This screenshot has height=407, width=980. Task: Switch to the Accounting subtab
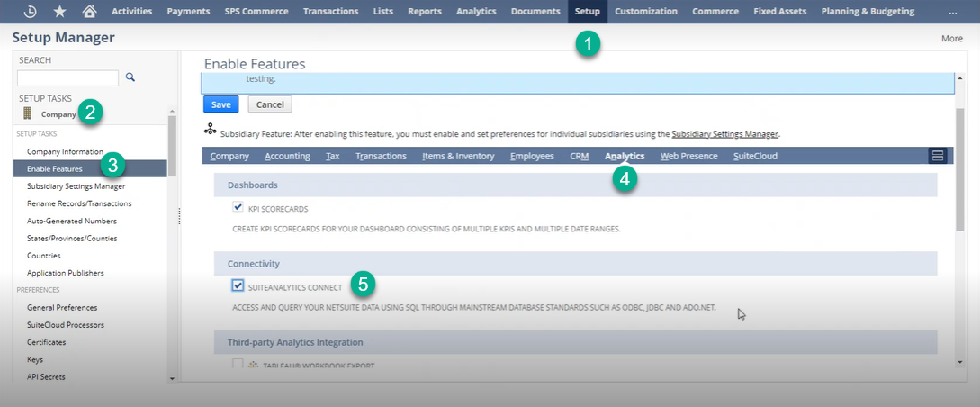(x=287, y=156)
